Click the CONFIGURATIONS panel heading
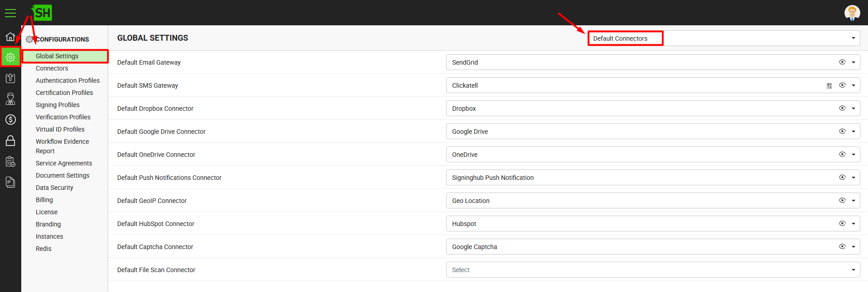The height and width of the screenshot is (292, 868). point(62,39)
